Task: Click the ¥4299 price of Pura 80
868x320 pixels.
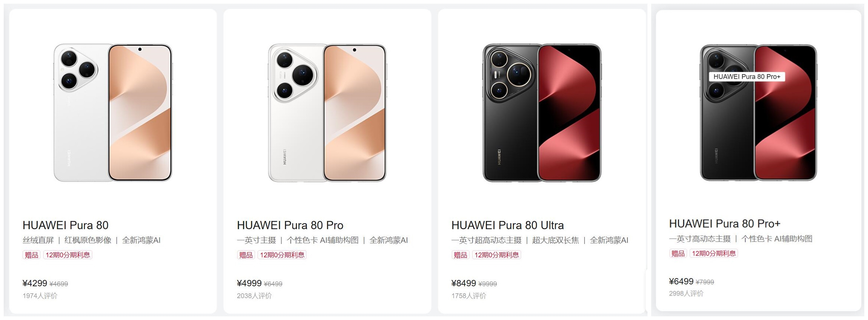Action: coord(35,283)
